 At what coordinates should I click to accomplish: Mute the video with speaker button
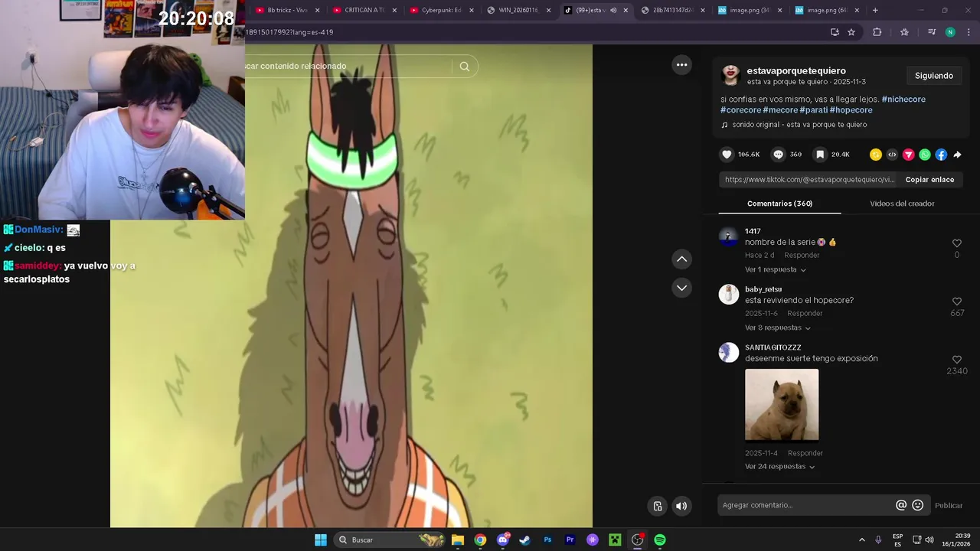pyautogui.click(x=681, y=506)
